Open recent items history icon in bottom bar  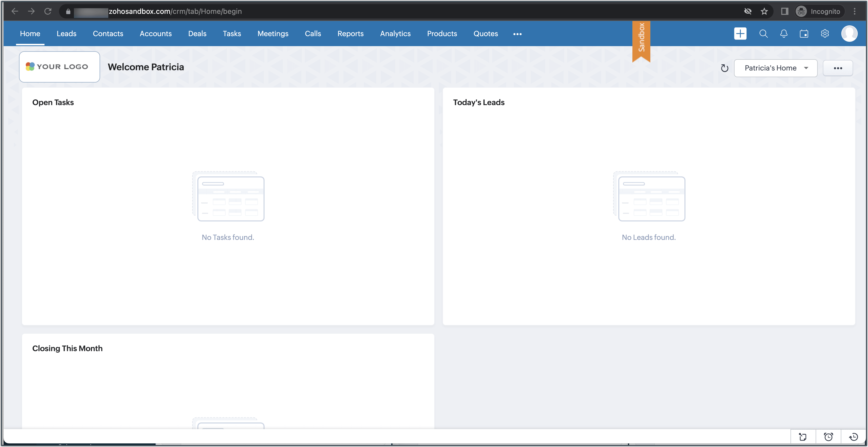point(853,437)
